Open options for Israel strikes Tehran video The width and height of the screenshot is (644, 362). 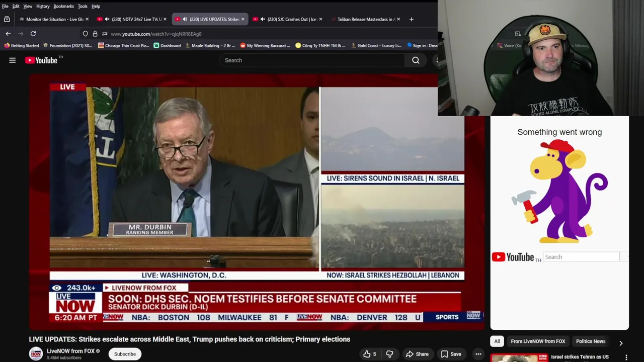click(626, 357)
